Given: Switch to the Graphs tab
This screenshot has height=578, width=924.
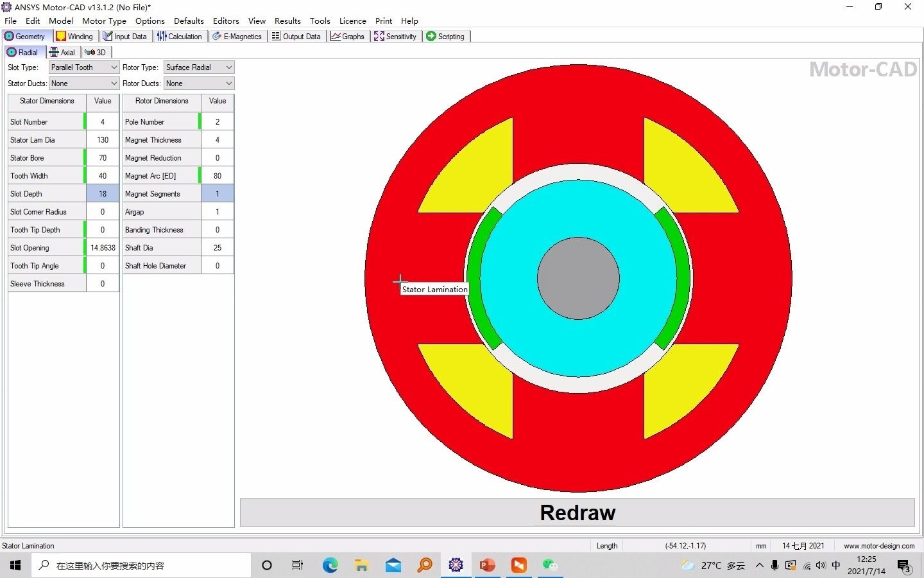Looking at the screenshot, I should click(x=347, y=37).
